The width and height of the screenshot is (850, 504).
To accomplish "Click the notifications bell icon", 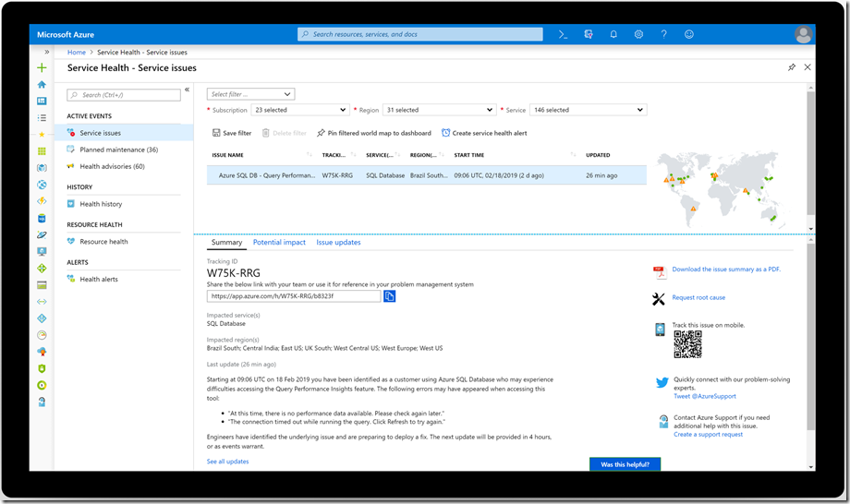I will click(x=613, y=34).
